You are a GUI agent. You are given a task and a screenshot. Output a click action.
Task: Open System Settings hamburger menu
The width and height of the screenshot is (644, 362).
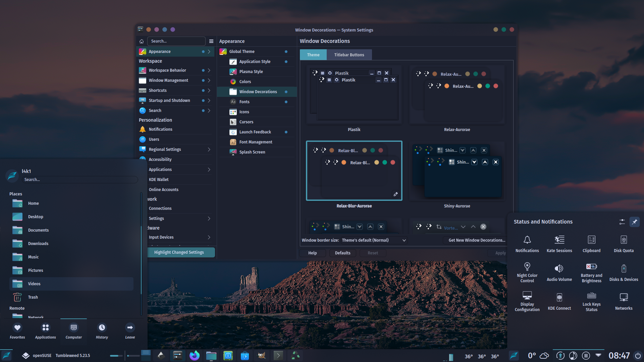coord(211,41)
